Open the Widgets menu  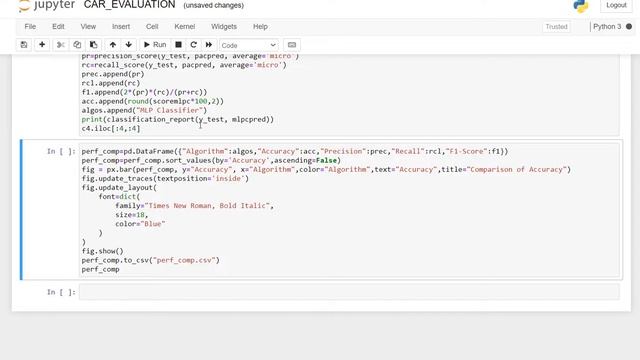click(224, 27)
